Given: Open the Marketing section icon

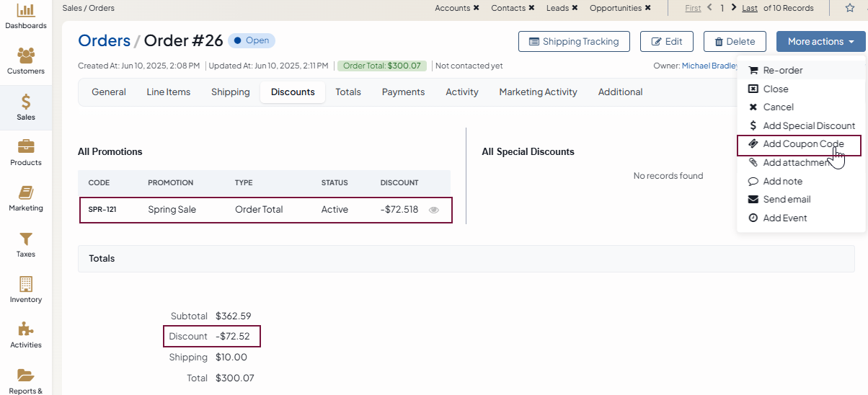Looking at the screenshot, I should coord(25,193).
